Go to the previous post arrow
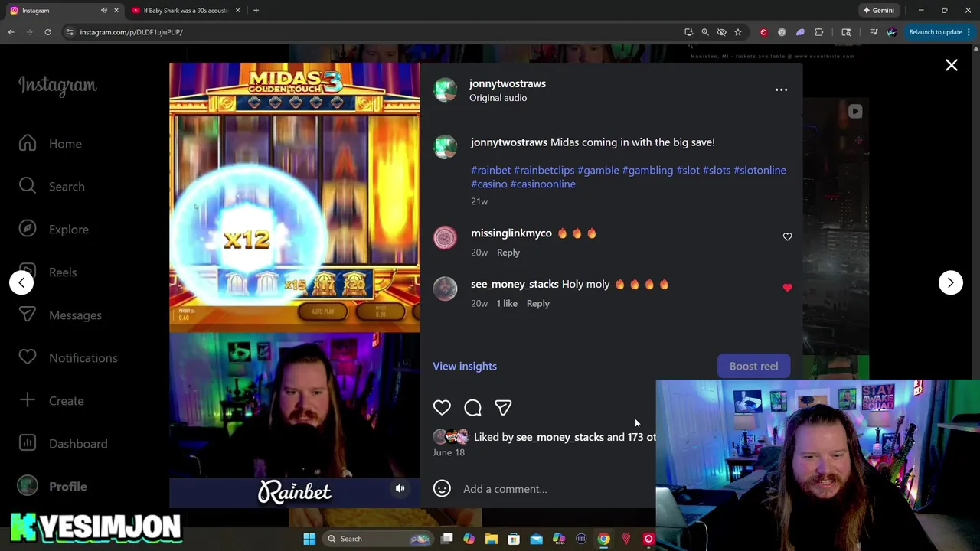980x551 pixels. [21, 282]
